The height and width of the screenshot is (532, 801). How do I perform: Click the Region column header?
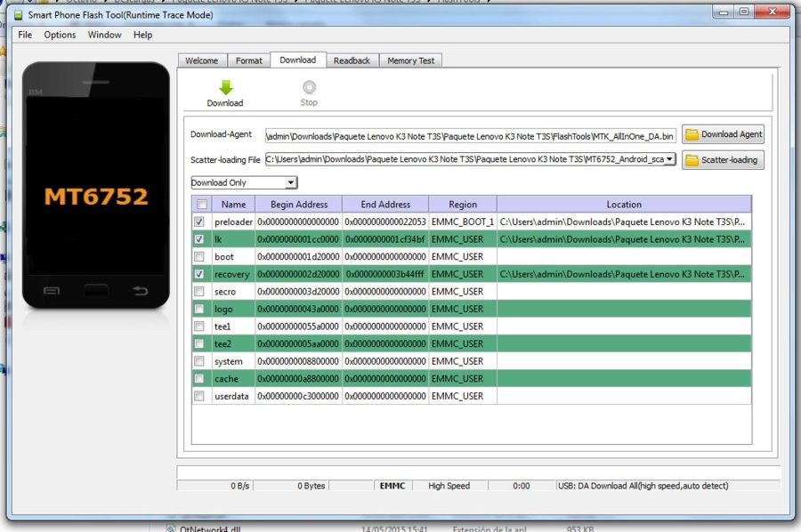[x=463, y=205]
